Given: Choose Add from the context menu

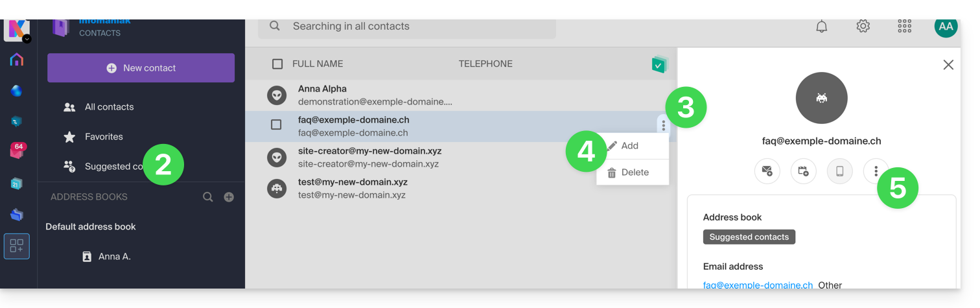Looking at the screenshot, I should click(x=629, y=146).
